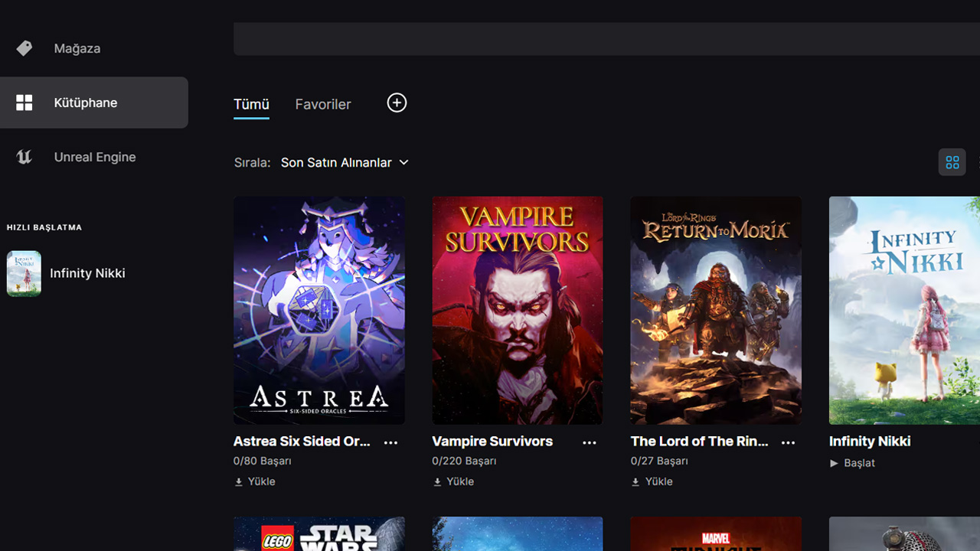The width and height of the screenshot is (980, 551).
Task: Add a new collection with plus icon
Action: tap(397, 103)
